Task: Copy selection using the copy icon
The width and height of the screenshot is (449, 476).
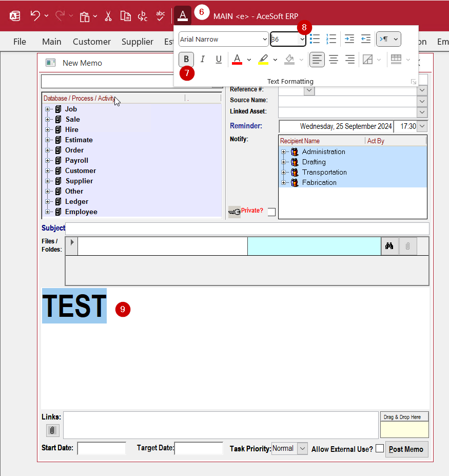Action: 125,16
